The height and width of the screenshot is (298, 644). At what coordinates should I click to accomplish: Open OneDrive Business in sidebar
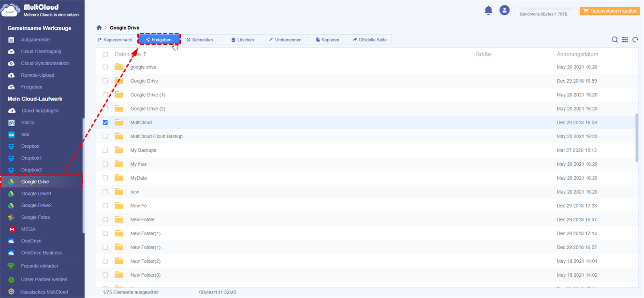tap(42, 253)
